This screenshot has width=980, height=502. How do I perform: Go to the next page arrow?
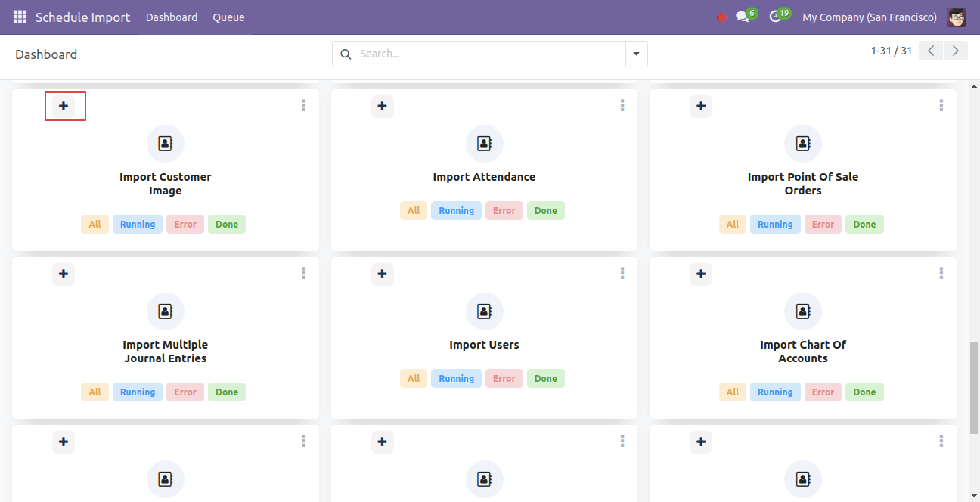click(x=956, y=51)
